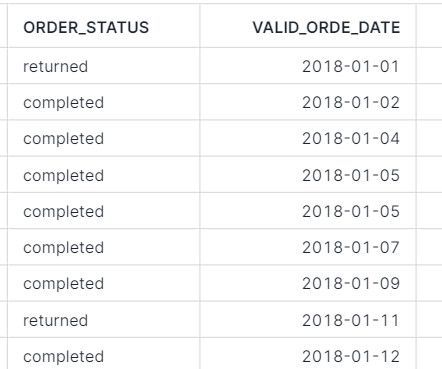Select date cell 2018-01-04
The image size is (442, 369).
click(308, 138)
